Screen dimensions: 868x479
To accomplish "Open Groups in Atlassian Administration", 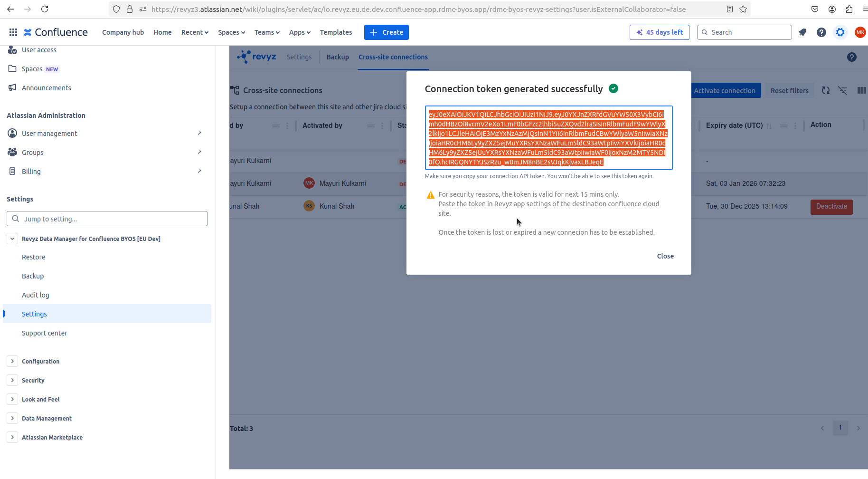I will coord(33,153).
